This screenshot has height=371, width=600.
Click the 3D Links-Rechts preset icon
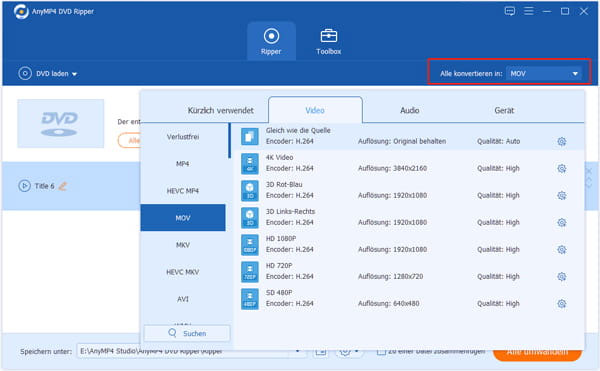[249, 218]
